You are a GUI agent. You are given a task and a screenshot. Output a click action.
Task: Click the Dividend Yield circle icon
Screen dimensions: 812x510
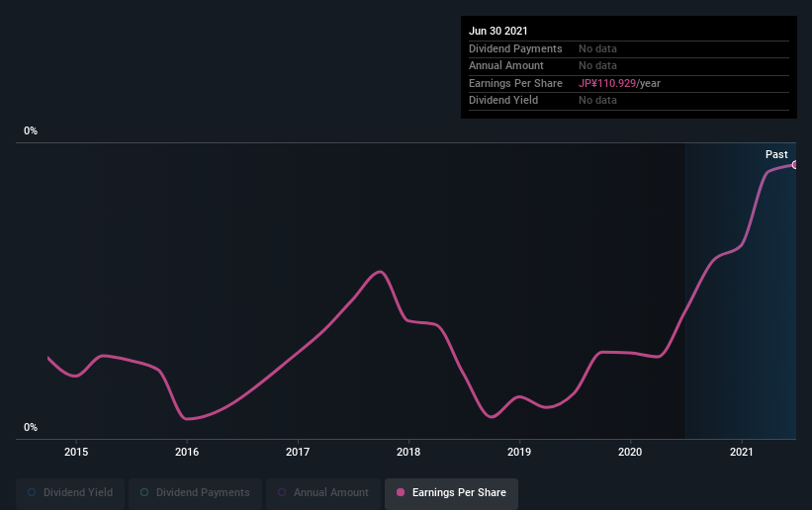coord(32,492)
